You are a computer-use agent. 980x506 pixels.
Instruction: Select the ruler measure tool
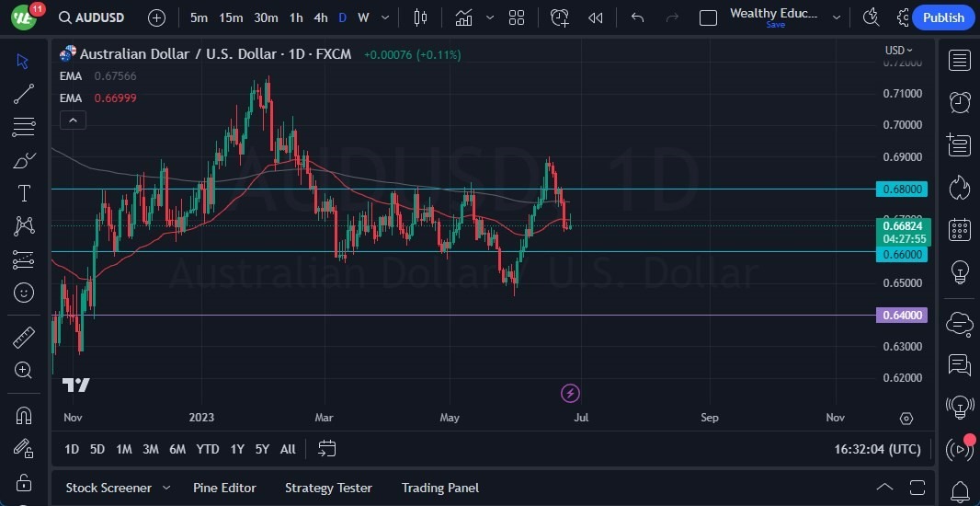24,338
